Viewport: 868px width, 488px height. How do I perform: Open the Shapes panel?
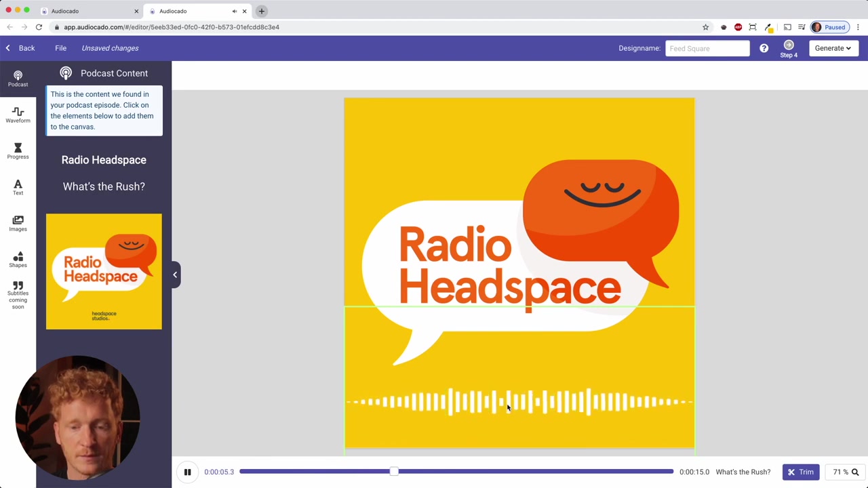tap(18, 260)
